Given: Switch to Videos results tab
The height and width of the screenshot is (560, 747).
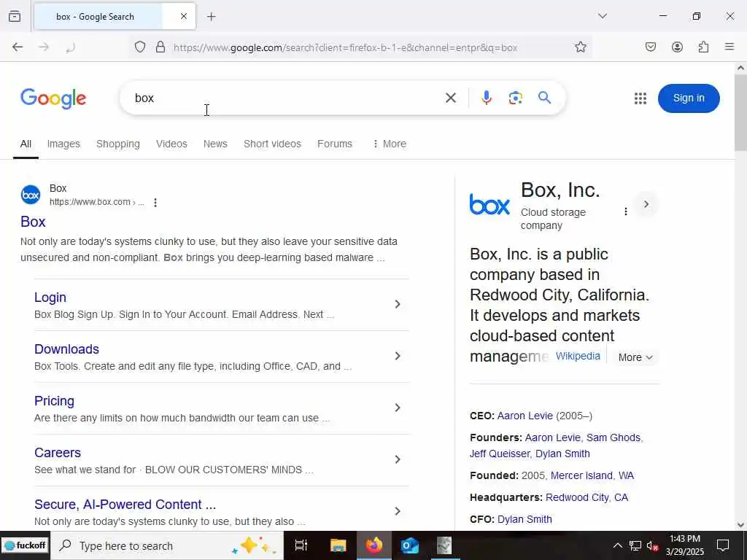Looking at the screenshot, I should coord(171,144).
